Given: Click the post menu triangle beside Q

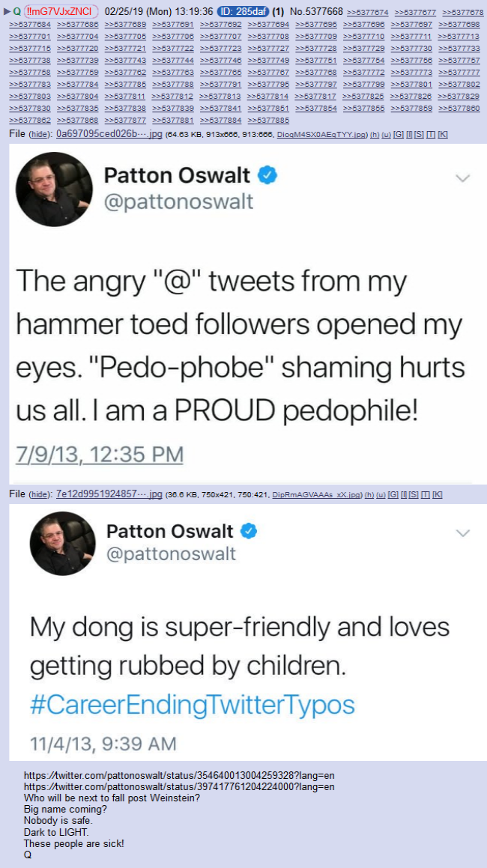Looking at the screenshot, I should coord(7,12).
